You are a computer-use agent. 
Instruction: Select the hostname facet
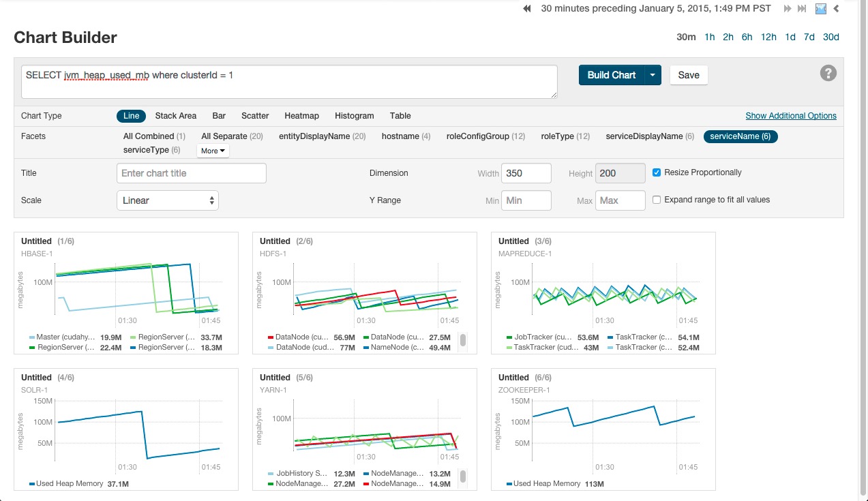click(x=400, y=136)
